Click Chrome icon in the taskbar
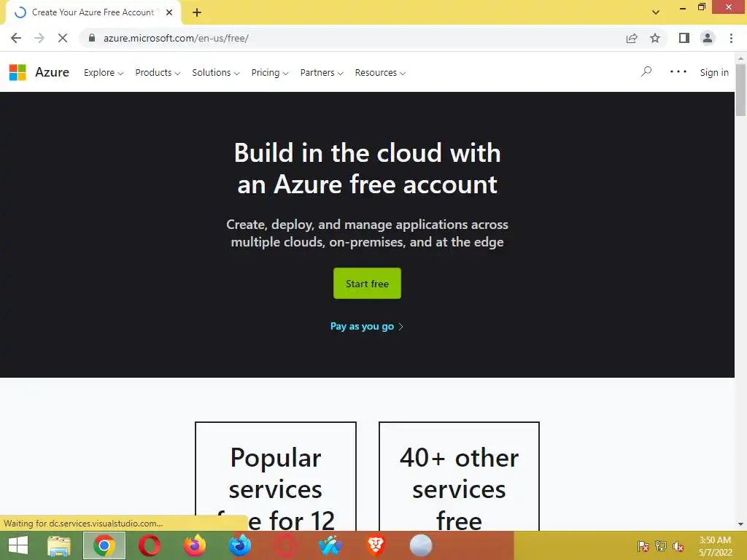Viewport: 747px width, 560px height. click(104, 545)
